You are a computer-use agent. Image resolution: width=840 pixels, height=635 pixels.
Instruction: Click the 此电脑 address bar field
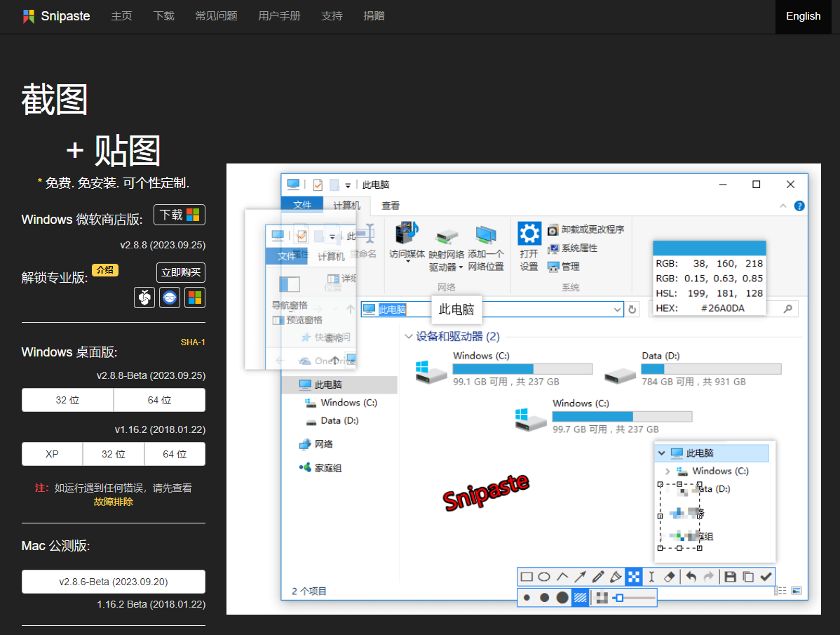pos(492,309)
